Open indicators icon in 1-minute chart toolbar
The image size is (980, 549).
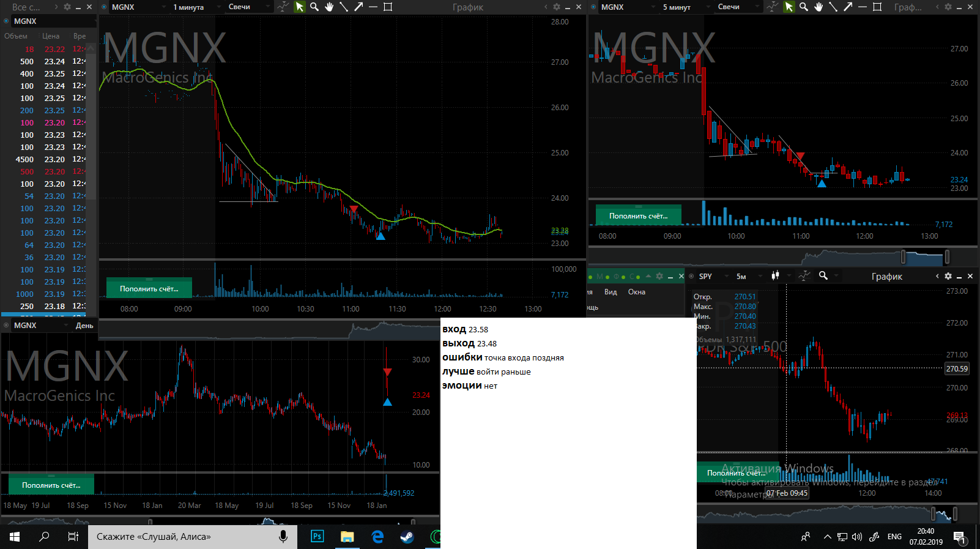(x=283, y=7)
